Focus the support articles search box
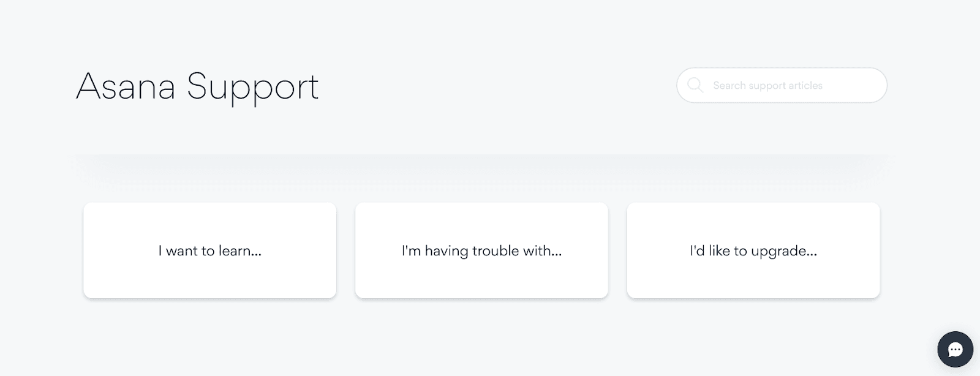Screen dimensions: 980x376 pos(790,85)
